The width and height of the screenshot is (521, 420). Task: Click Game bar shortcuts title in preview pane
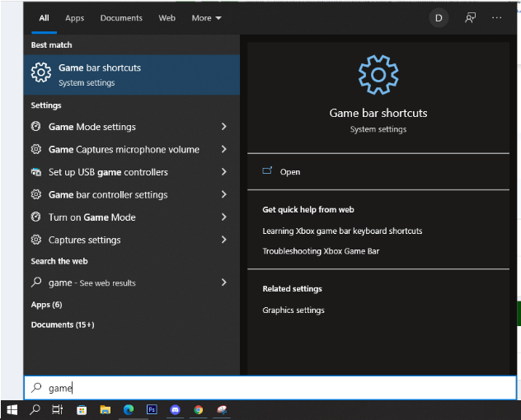[378, 113]
